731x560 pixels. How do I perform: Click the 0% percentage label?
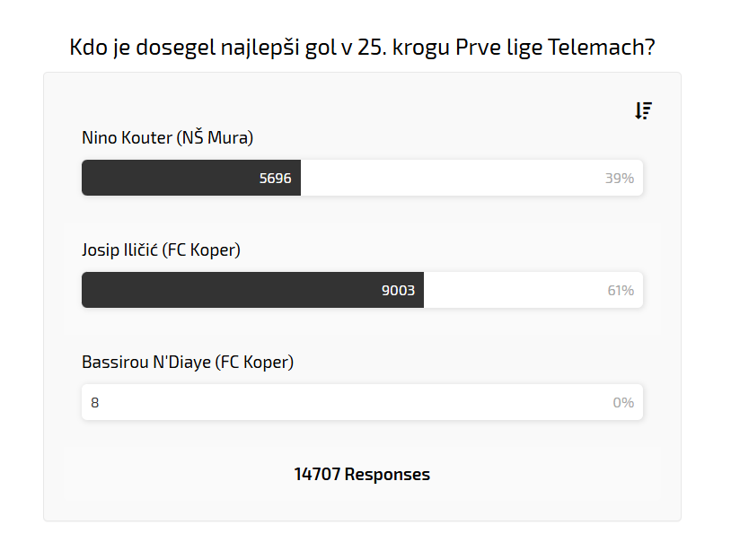coord(623,402)
